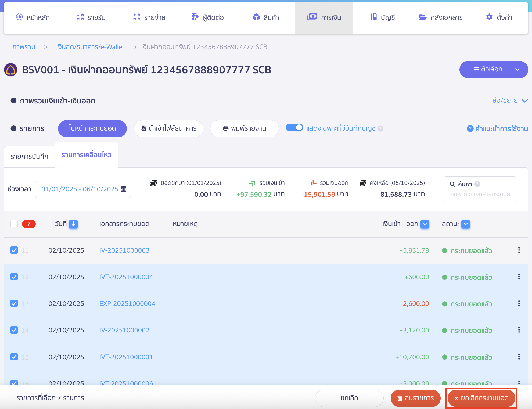
Task: Click the calendar icon in date range
Action: (x=123, y=189)
